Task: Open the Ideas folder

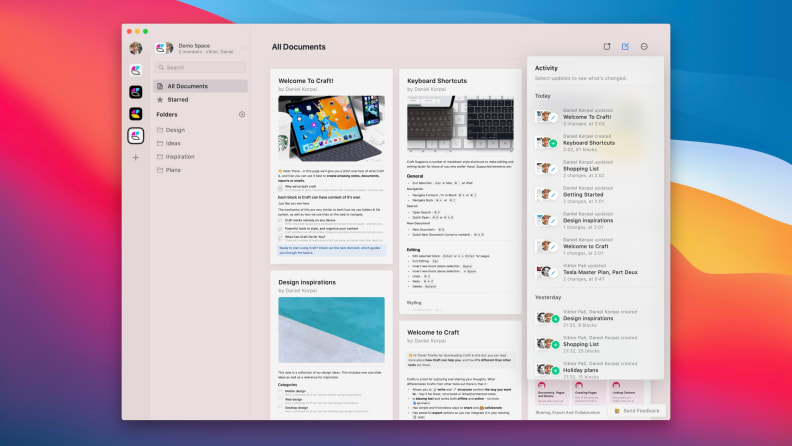Action: 173,143
